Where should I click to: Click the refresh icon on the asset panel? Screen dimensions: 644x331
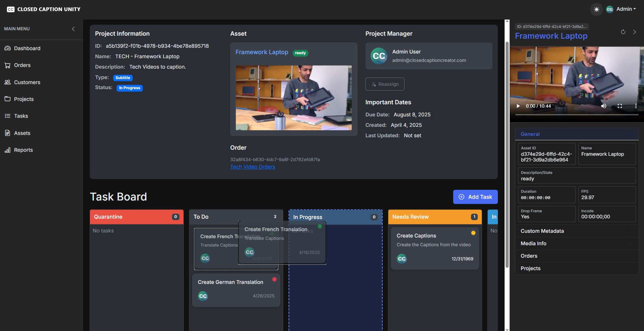coord(623,32)
